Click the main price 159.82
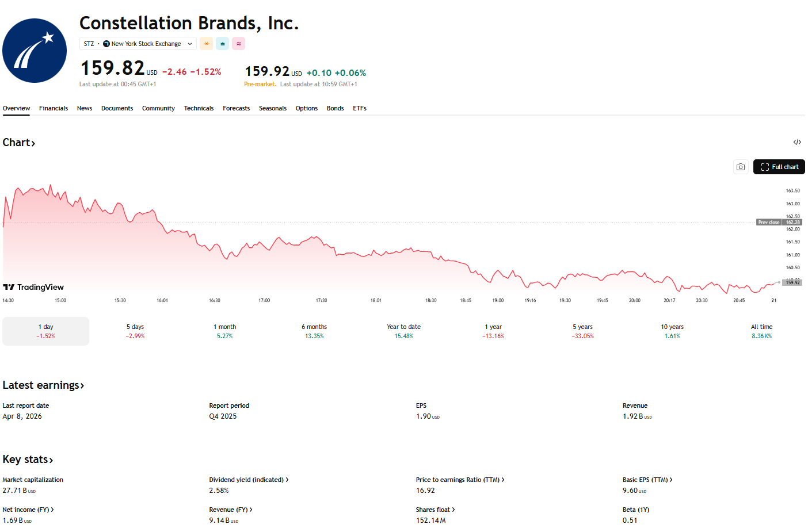This screenshot has height=532, width=808. click(112, 68)
